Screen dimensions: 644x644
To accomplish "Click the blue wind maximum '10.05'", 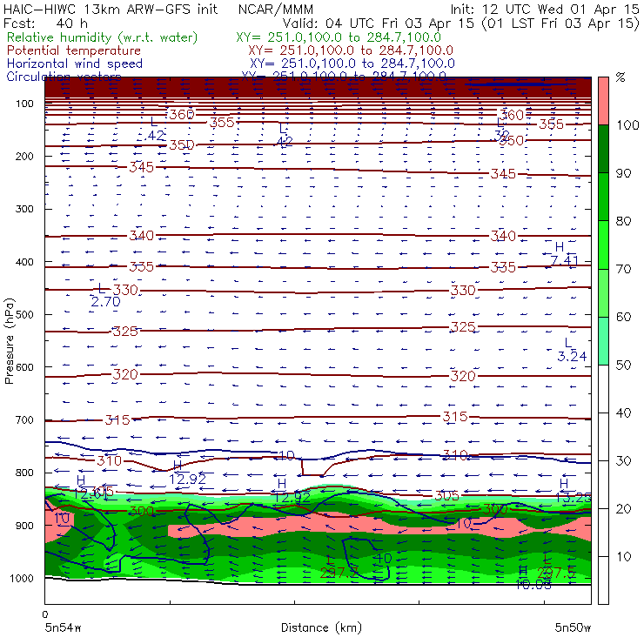I will click(533, 585).
